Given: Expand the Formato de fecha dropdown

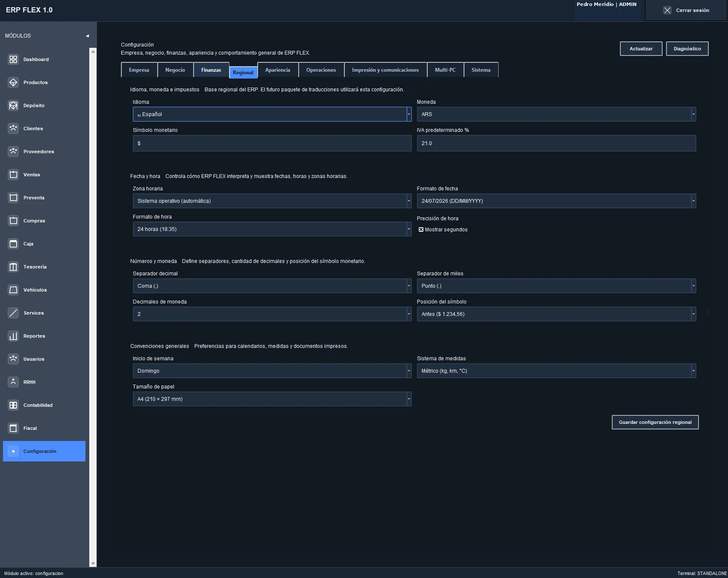Looking at the screenshot, I should pyautogui.click(x=556, y=201).
